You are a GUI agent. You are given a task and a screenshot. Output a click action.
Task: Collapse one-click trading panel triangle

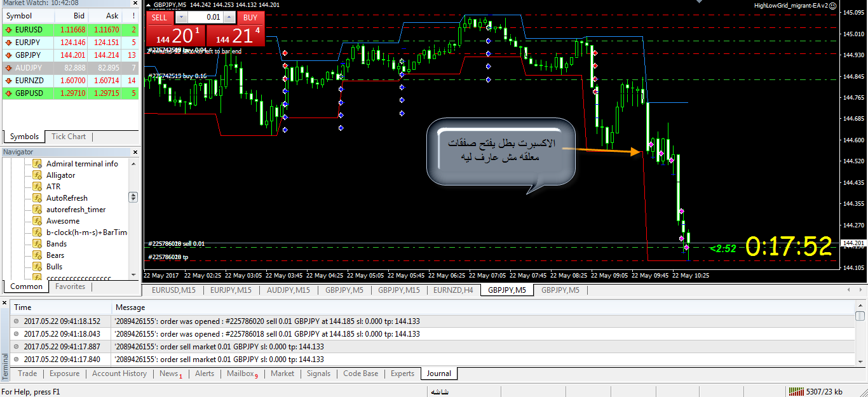point(149,5)
